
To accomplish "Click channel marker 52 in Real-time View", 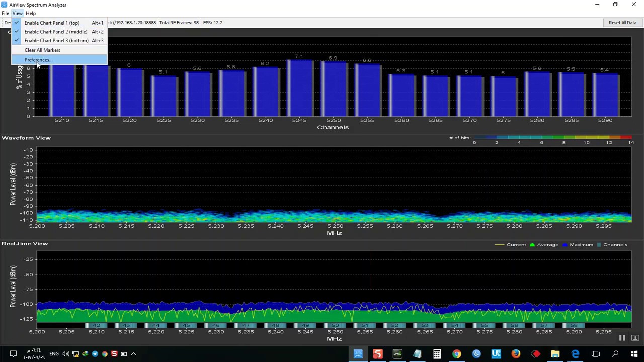I will pos(395,326).
